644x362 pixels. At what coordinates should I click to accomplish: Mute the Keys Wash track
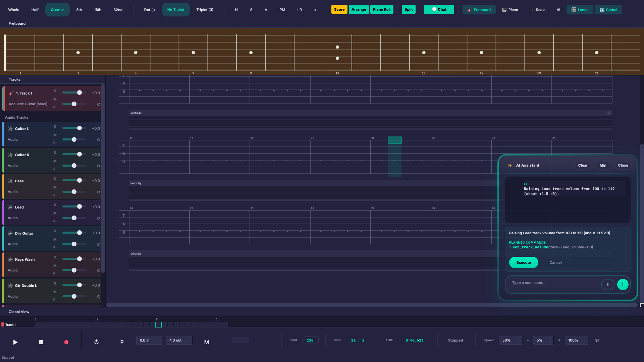pos(55,266)
